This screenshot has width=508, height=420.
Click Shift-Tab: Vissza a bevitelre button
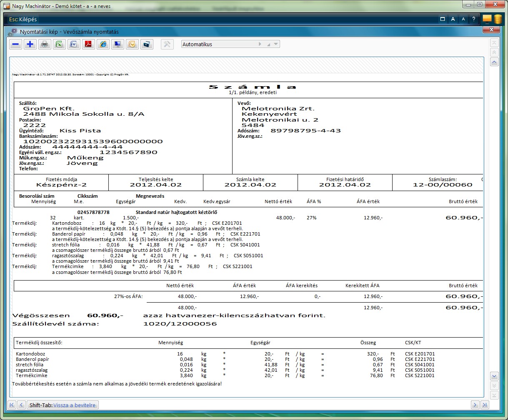63,405
